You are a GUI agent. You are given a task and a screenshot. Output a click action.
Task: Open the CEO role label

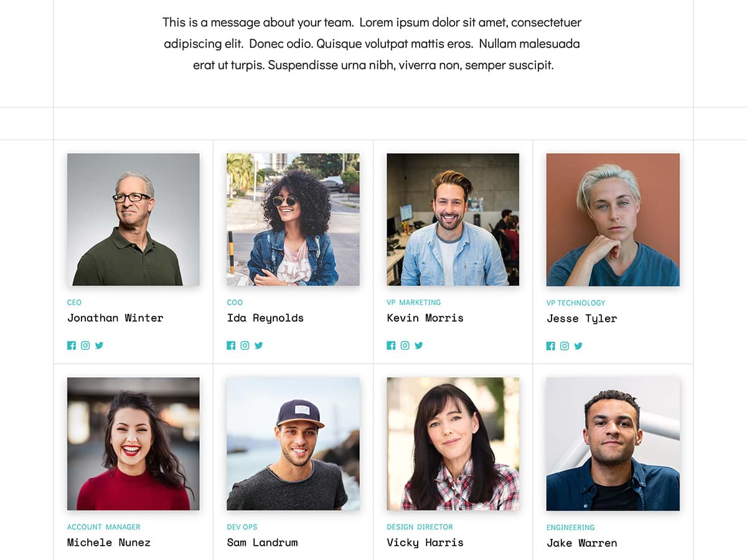point(74,302)
